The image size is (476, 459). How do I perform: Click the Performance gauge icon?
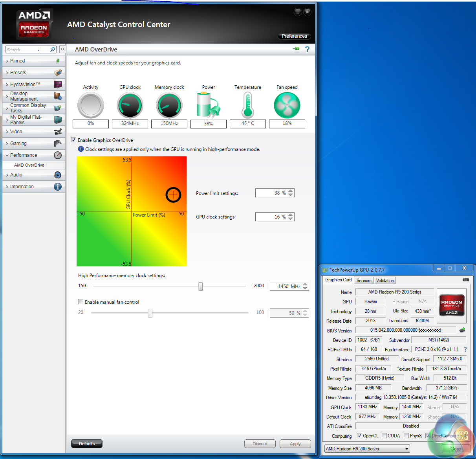58,155
